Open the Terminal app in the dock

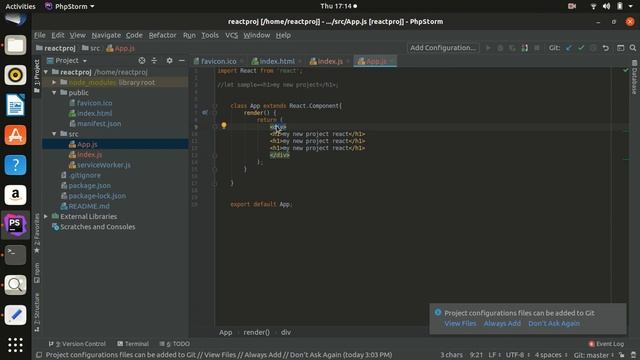click(x=16, y=255)
